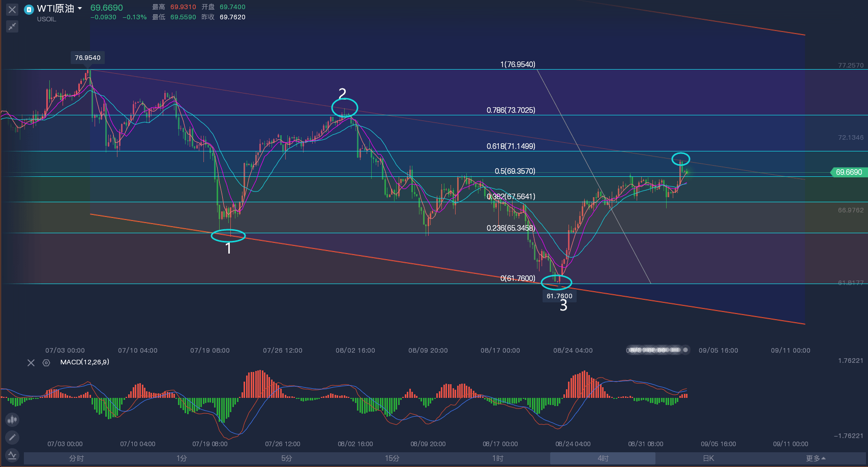
Task: Switch to the 日K timeframe tab
Action: pyautogui.click(x=708, y=458)
